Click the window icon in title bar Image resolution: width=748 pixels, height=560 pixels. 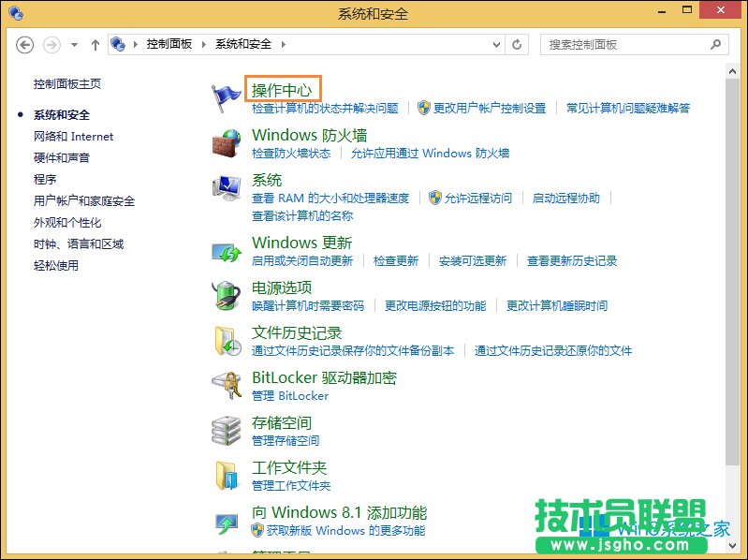[16, 13]
